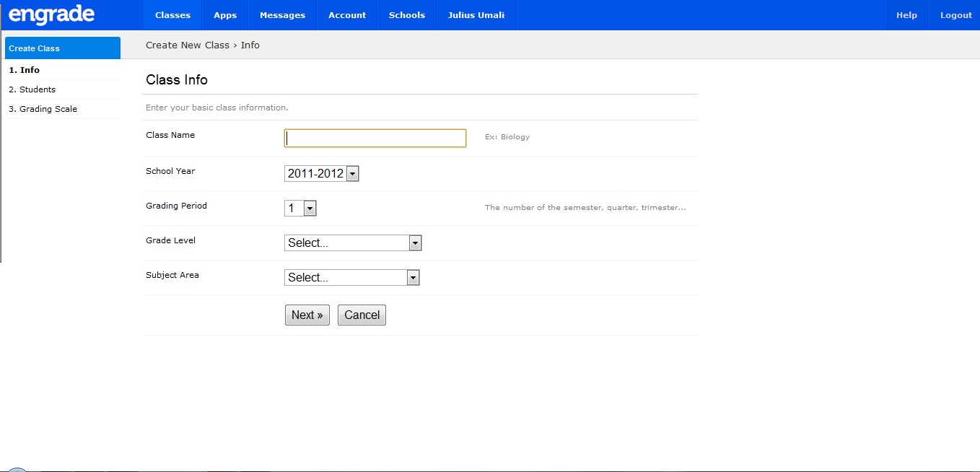This screenshot has height=472, width=980.
Task: Open the Account menu
Action: (x=346, y=14)
